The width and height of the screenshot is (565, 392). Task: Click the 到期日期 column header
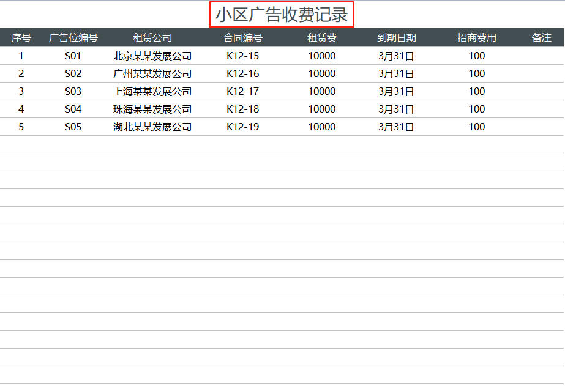pos(397,37)
